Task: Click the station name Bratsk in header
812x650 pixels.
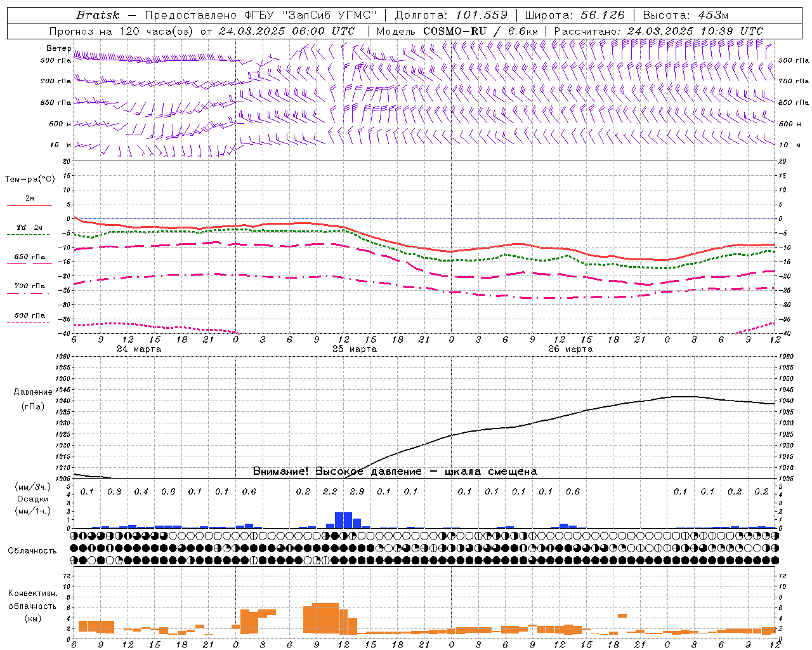Action: pos(98,15)
